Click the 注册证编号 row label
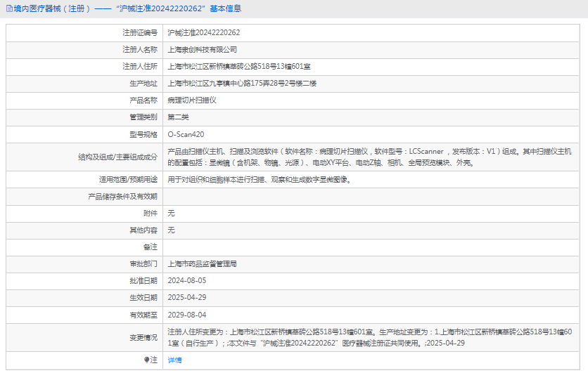The height and width of the screenshot is (373, 588). [140, 32]
